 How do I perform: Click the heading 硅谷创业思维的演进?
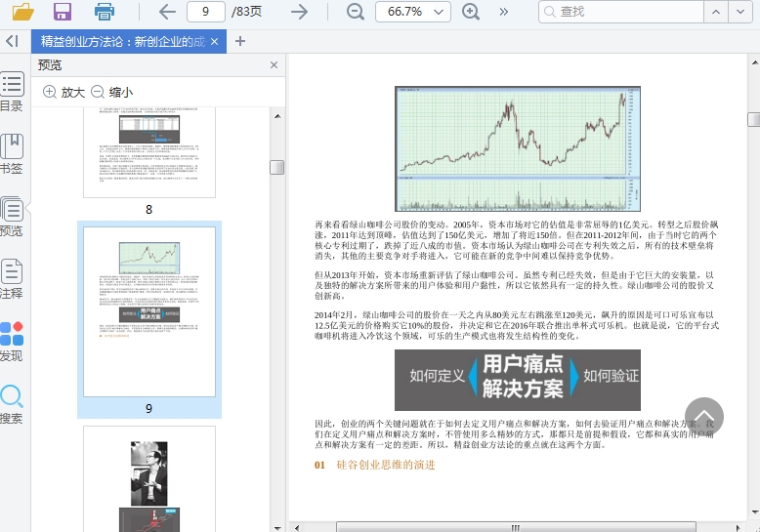pyautogui.click(x=386, y=466)
